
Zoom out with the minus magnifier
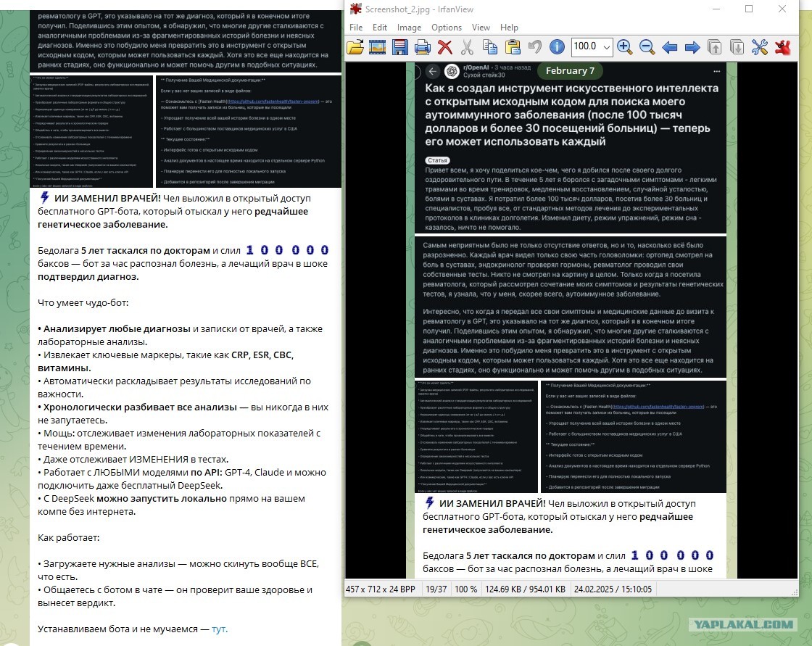click(x=647, y=47)
